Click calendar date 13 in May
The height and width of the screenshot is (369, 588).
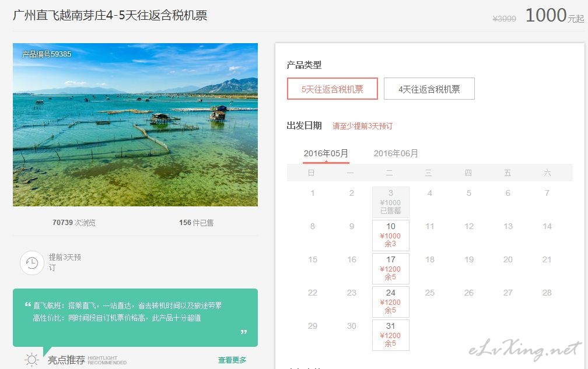point(508,226)
